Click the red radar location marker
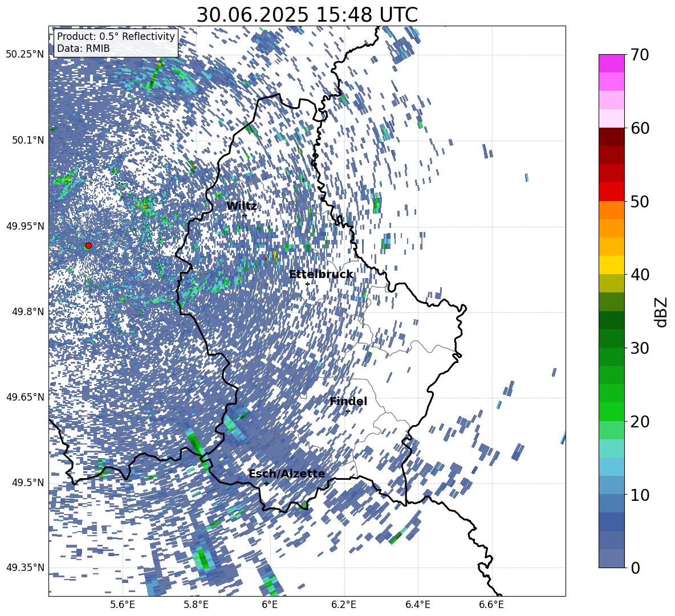Image resolution: width=675 pixels, height=616 pixels. point(88,246)
